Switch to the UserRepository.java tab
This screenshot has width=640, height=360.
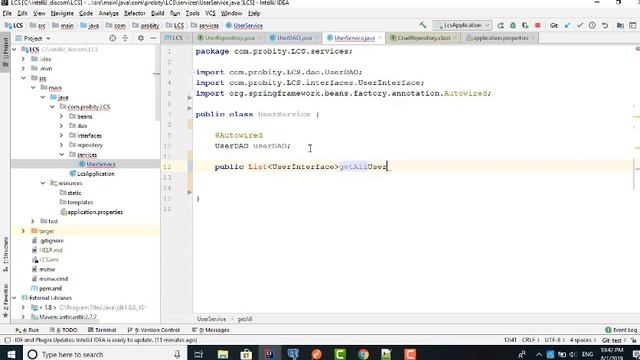(230, 38)
